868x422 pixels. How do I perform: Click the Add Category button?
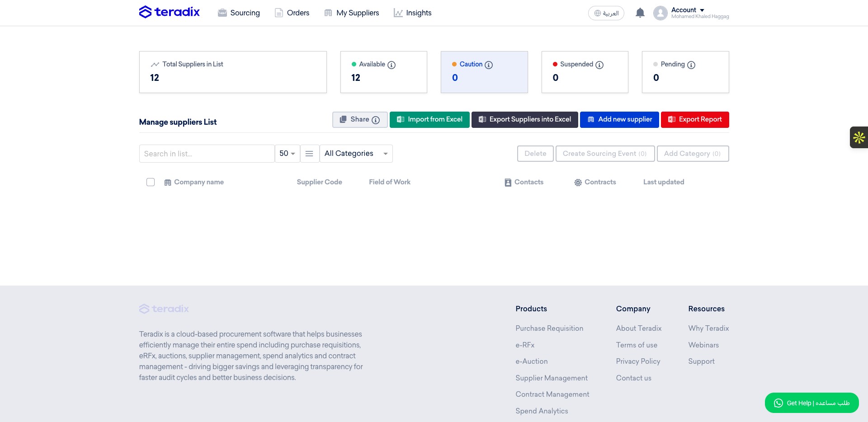pyautogui.click(x=693, y=154)
